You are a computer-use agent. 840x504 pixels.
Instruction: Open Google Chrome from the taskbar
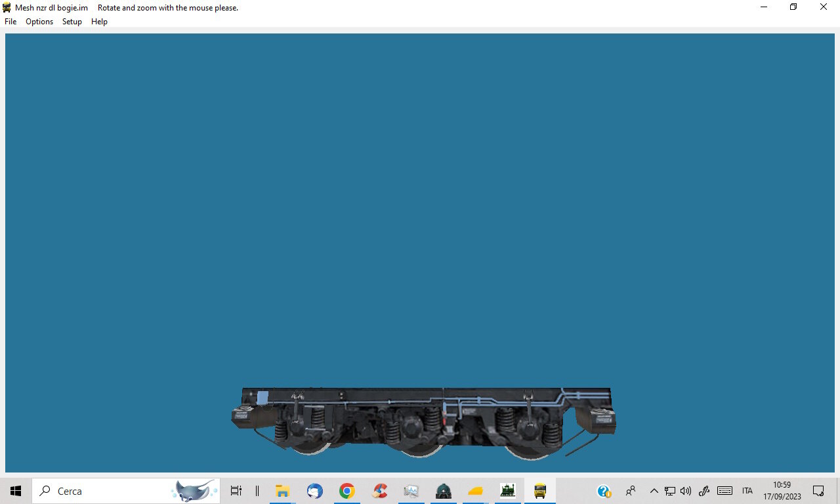(x=347, y=491)
